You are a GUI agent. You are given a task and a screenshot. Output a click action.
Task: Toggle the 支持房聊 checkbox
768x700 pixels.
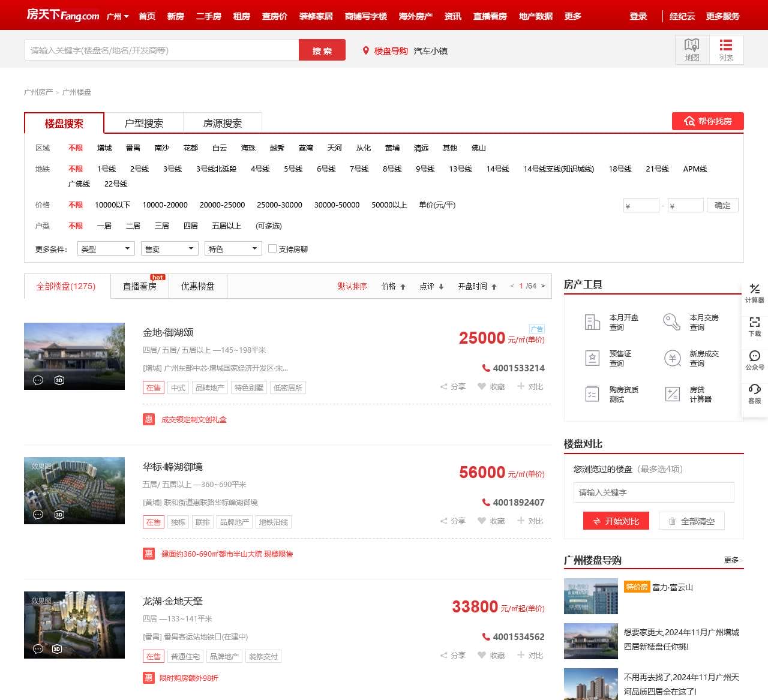click(x=272, y=248)
